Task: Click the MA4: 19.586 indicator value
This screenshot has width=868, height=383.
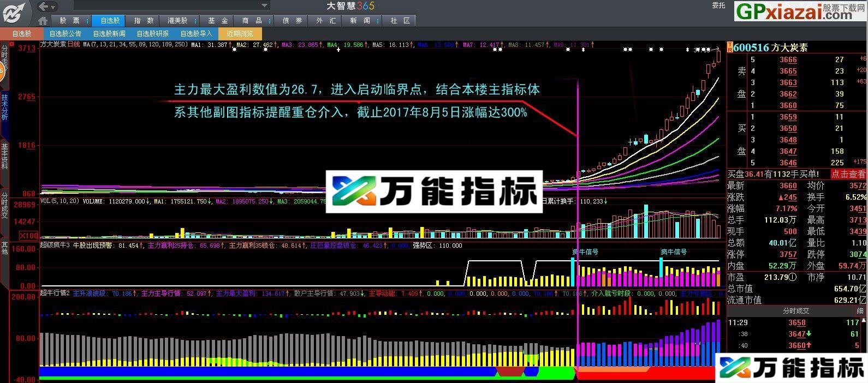Action: coord(347,45)
